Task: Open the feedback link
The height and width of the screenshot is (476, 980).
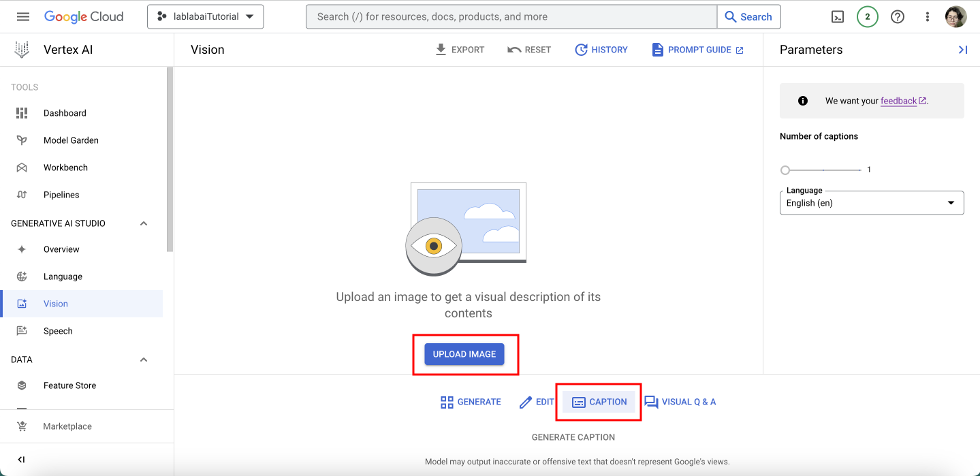Action: point(904,101)
